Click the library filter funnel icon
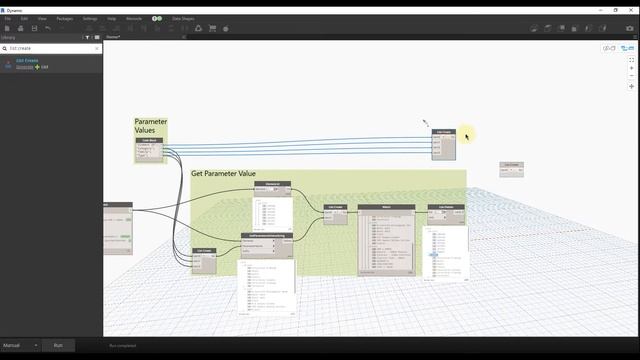The image size is (640, 360). [x=87, y=37]
